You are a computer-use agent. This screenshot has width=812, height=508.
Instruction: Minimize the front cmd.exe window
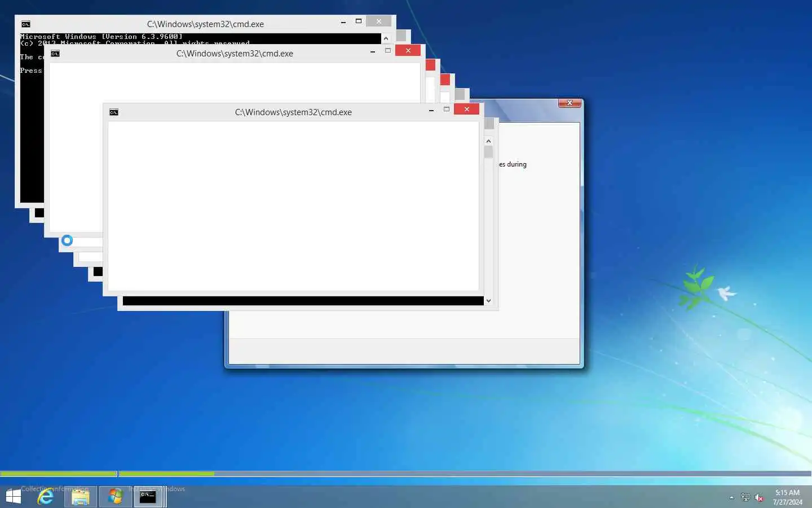(x=431, y=110)
